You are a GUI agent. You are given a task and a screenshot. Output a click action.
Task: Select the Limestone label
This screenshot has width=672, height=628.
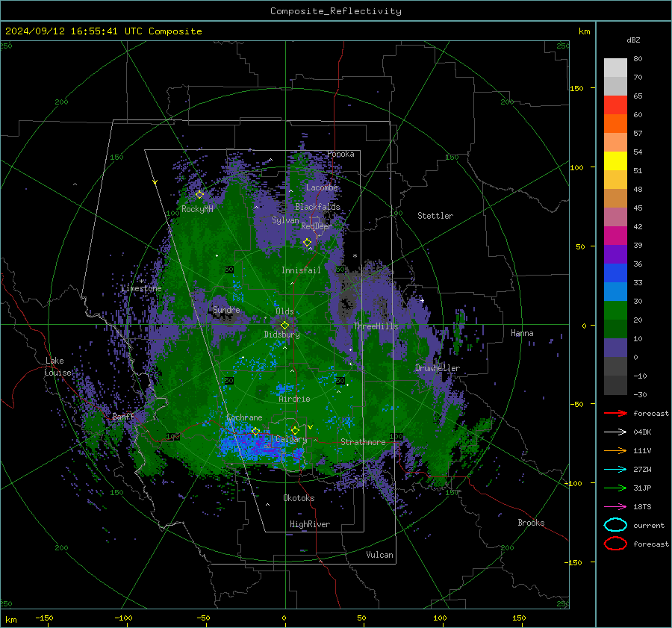tap(141, 288)
